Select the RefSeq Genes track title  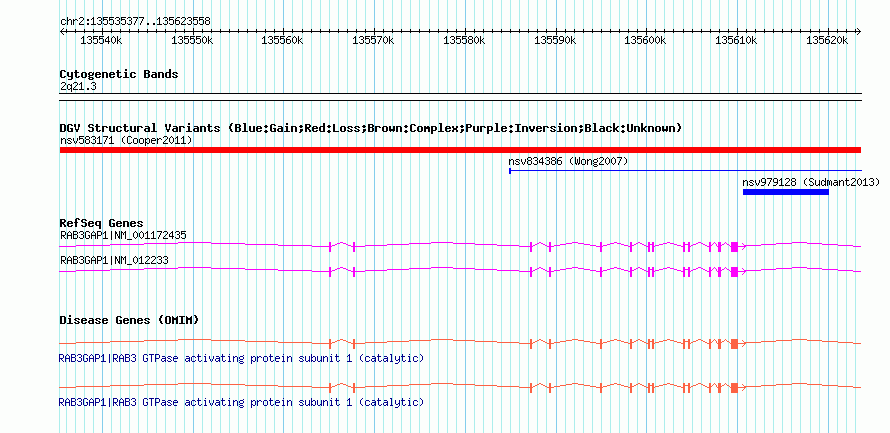pyautogui.click(x=102, y=223)
